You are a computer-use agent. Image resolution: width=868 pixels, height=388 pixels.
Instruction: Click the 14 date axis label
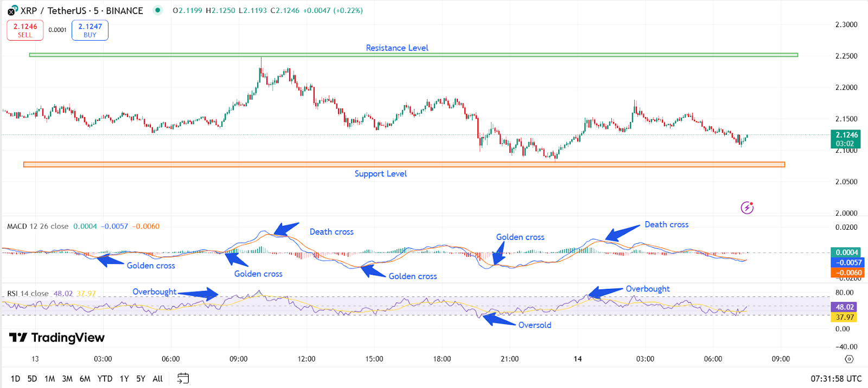578,359
